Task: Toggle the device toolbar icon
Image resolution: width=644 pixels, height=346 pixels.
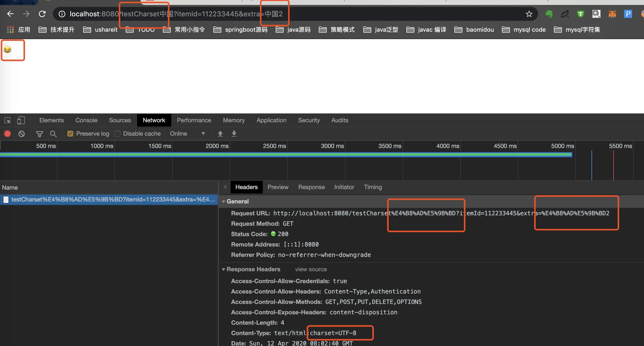Action: pyautogui.click(x=21, y=121)
